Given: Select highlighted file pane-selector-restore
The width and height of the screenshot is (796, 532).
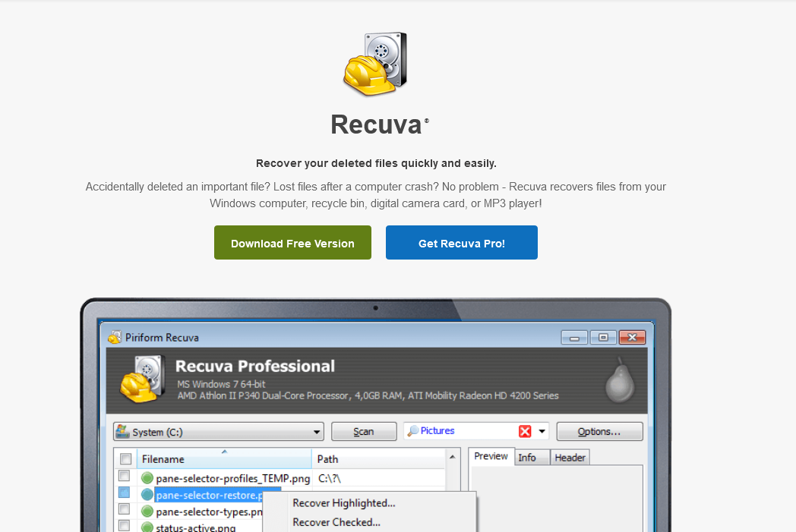Looking at the screenshot, I should point(209,495).
